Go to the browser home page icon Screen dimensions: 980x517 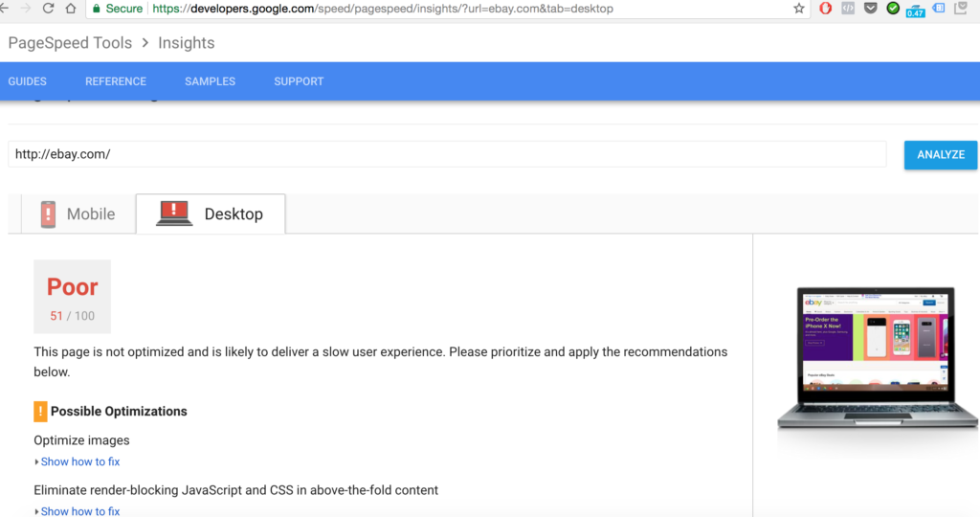tap(71, 9)
